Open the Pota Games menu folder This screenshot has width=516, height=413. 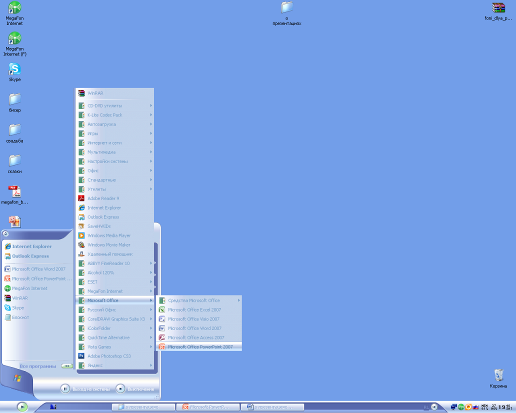point(115,347)
